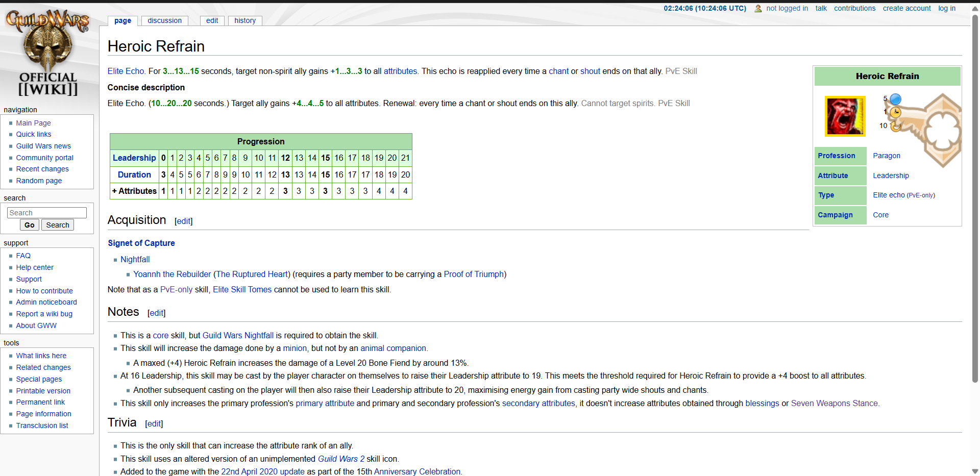Click the Go button
Viewport: 980px width, 476px height.
click(x=30, y=225)
